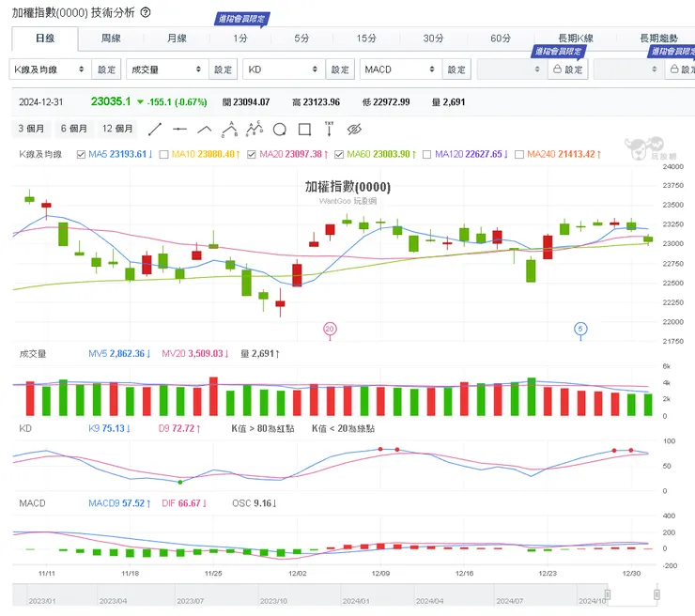Set chart range to 3 個月
The height and width of the screenshot is (616, 695).
click(x=31, y=129)
